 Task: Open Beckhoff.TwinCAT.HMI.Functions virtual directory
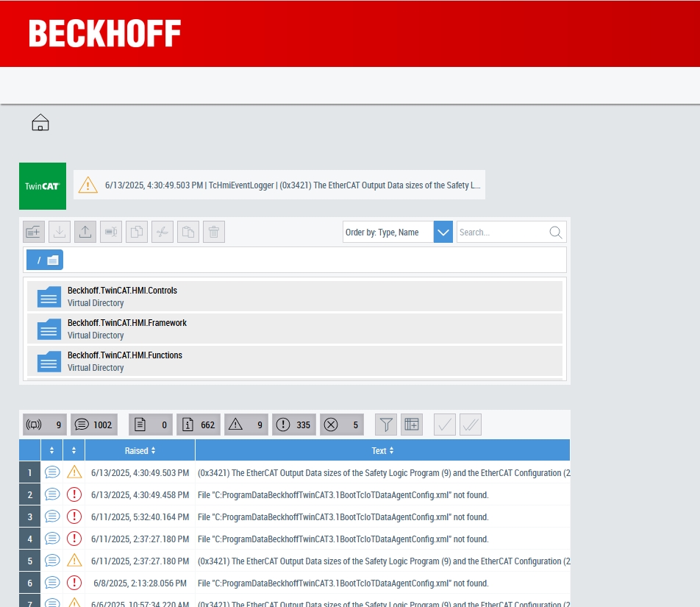click(x=295, y=361)
